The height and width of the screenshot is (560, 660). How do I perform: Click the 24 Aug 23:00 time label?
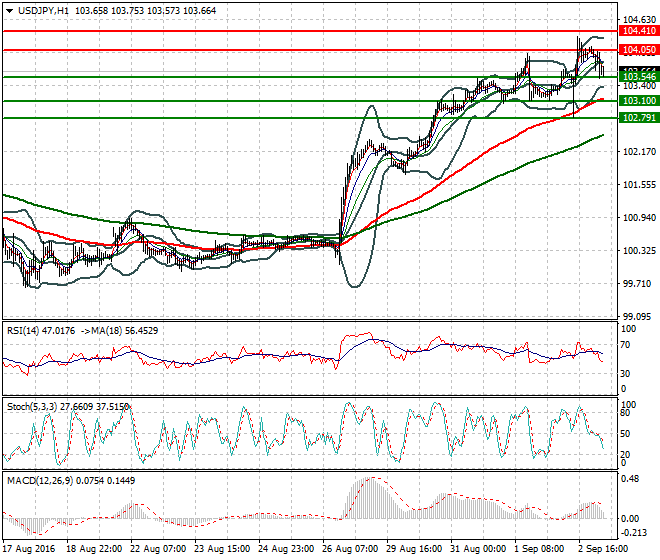(286, 549)
